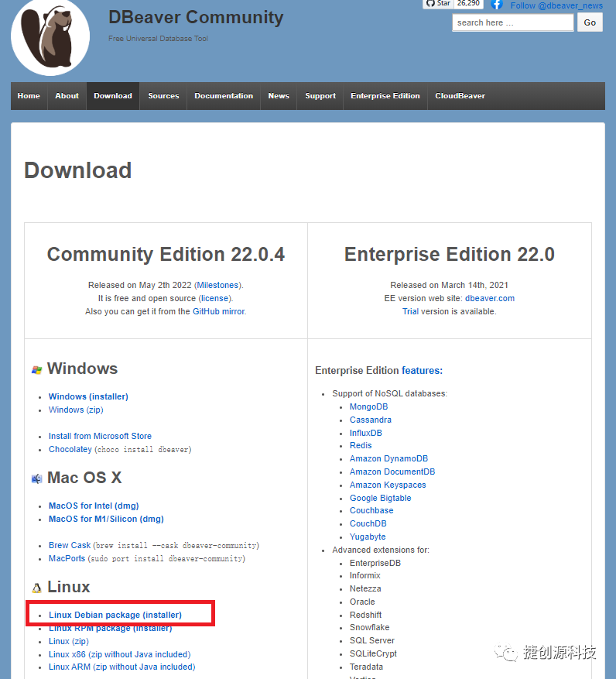Click the 'Redshift' list entry
616x679 pixels.
click(366, 615)
